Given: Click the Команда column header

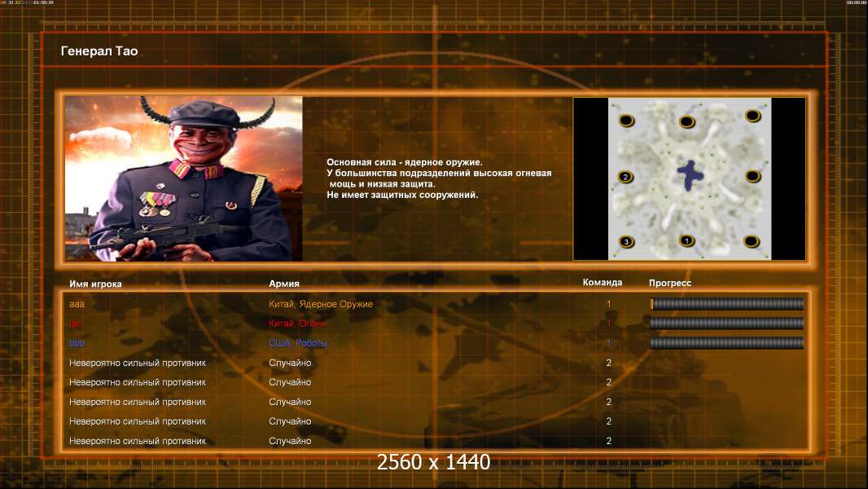Looking at the screenshot, I should click(x=603, y=283).
